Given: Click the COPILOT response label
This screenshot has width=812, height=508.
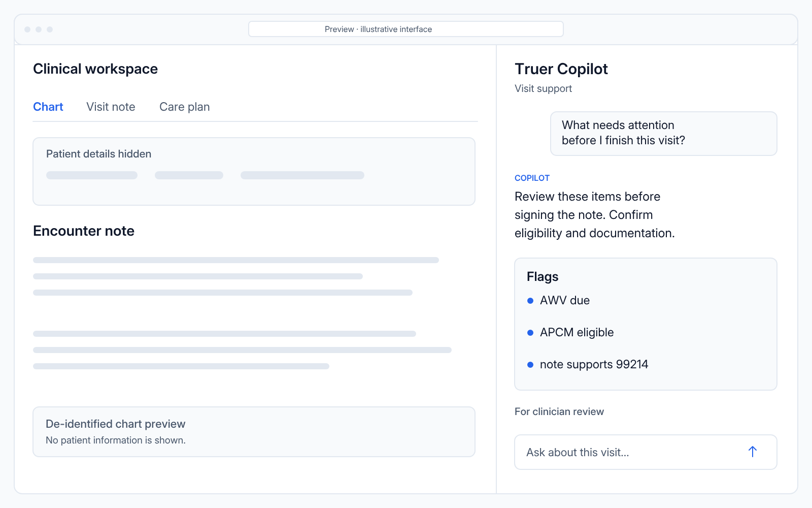Looking at the screenshot, I should pos(532,178).
